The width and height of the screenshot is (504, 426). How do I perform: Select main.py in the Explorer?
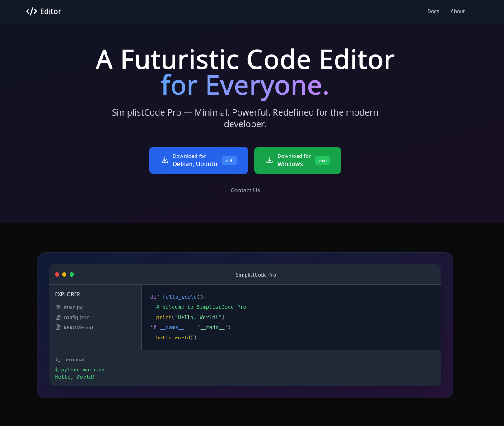coord(73,307)
